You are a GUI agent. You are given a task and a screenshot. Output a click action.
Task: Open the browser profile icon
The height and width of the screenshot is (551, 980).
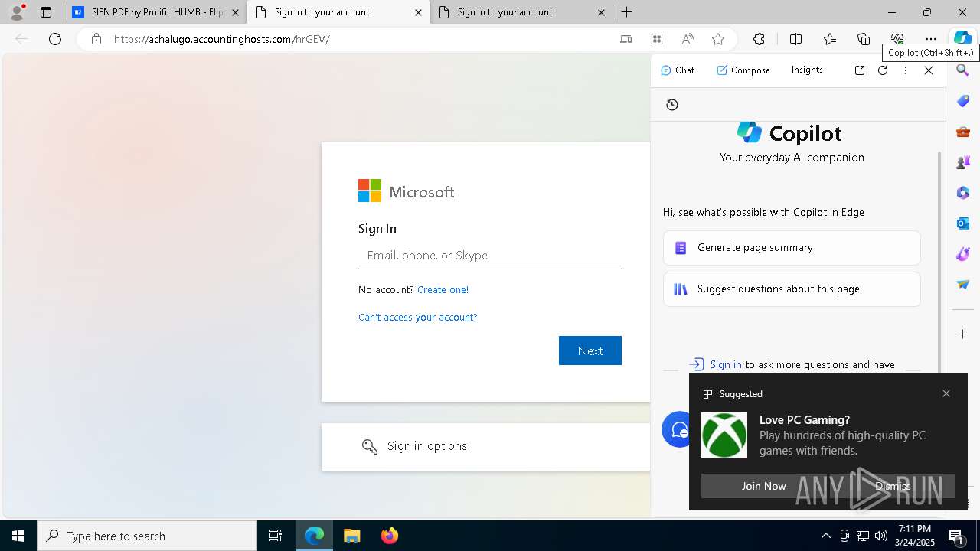[x=17, y=12]
